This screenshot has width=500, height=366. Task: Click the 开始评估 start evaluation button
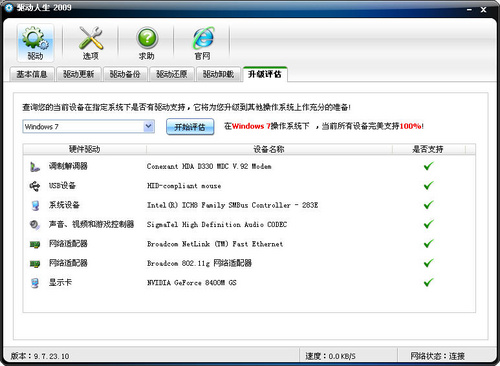190,127
